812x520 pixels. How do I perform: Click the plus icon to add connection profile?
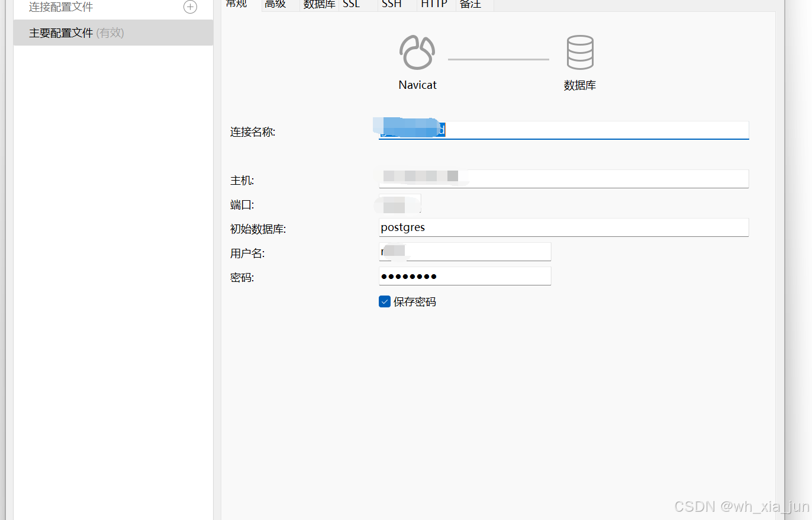click(x=189, y=7)
